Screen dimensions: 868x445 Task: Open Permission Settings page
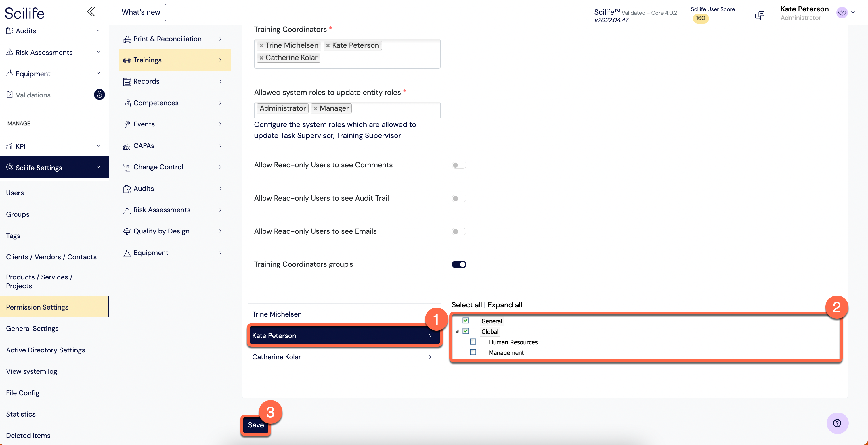[x=54, y=307]
